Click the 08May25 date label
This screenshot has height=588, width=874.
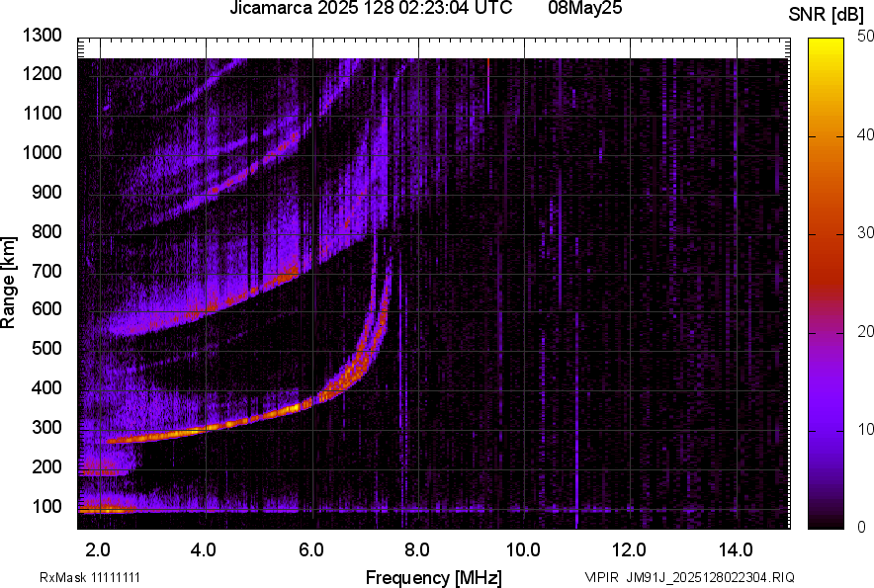pos(585,8)
